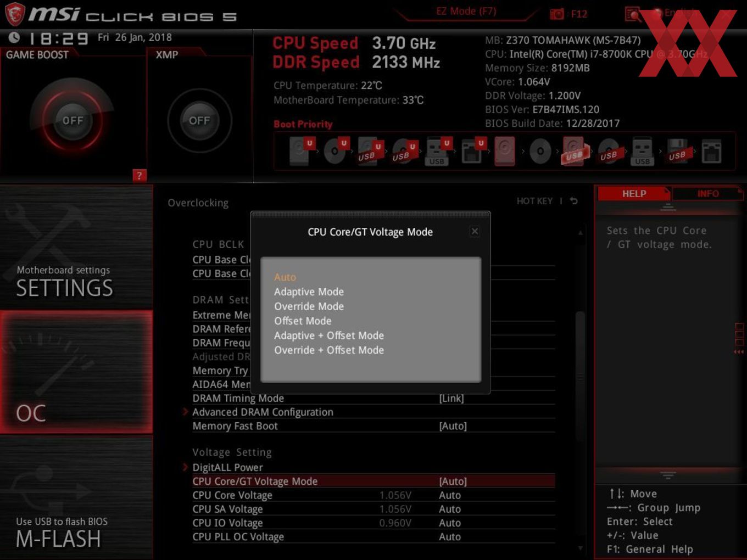Select the legacy CD/DVD boot icon without UEFI badge
747x560 pixels.
pyautogui.click(x=540, y=152)
